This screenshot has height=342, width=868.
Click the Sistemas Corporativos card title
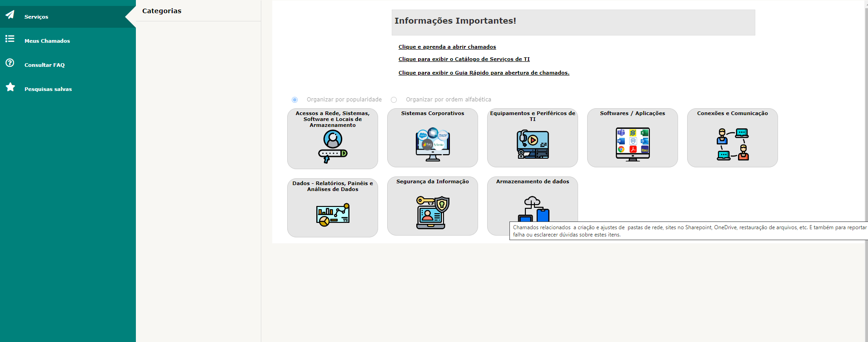[x=433, y=113]
